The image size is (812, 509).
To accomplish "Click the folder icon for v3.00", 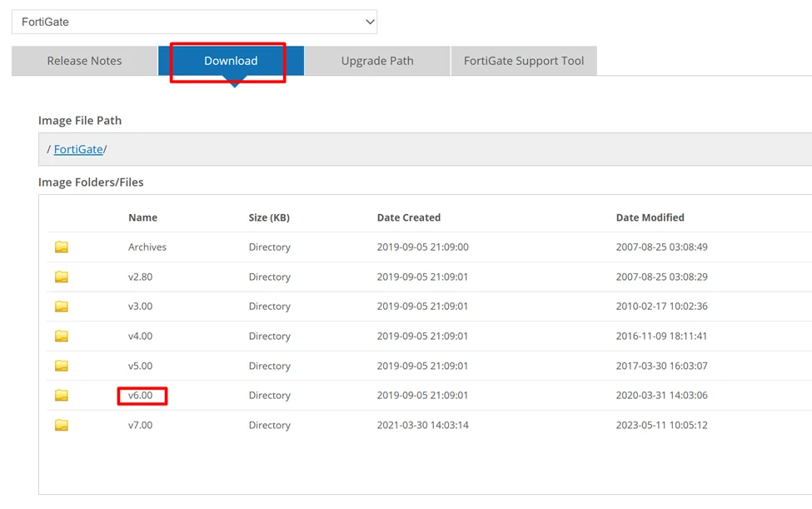I will click(62, 306).
